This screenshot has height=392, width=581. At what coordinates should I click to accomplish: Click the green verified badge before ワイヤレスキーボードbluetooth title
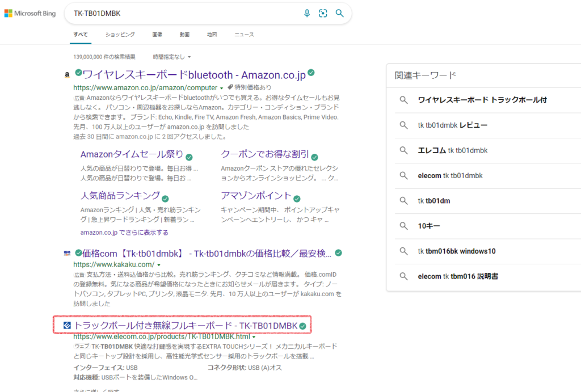[78, 73]
